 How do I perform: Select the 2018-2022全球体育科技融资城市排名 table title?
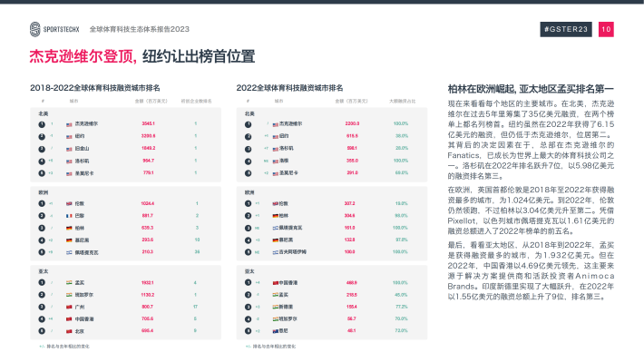(95, 88)
